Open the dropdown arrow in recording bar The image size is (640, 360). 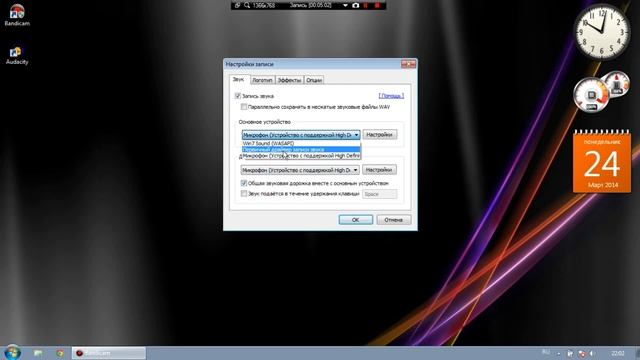click(x=345, y=6)
